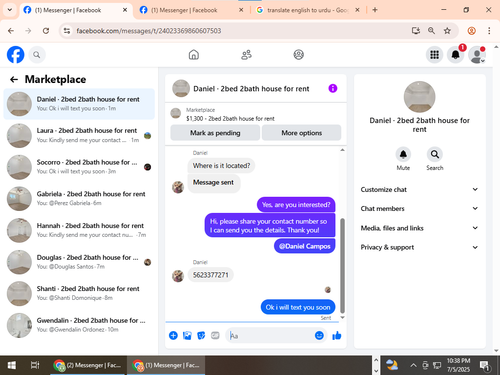Mark listing as pending
This screenshot has height=375, width=500.
(215, 133)
